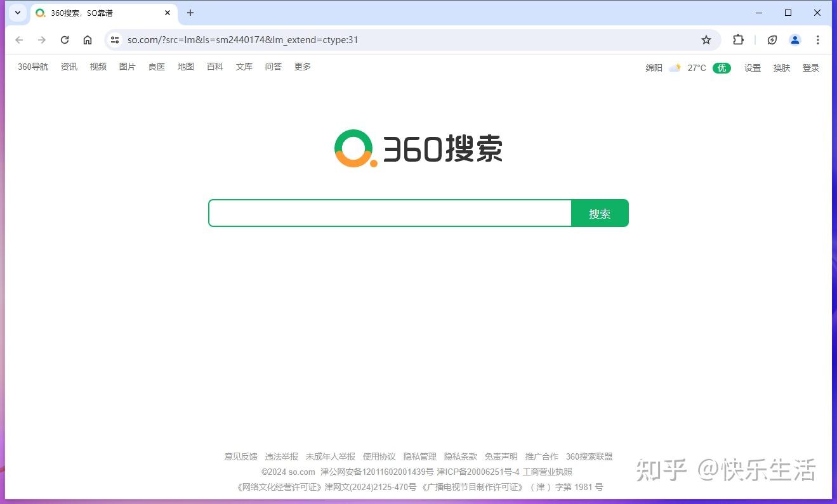
Task: Open the 良医 navigation item
Action: (x=157, y=67)
